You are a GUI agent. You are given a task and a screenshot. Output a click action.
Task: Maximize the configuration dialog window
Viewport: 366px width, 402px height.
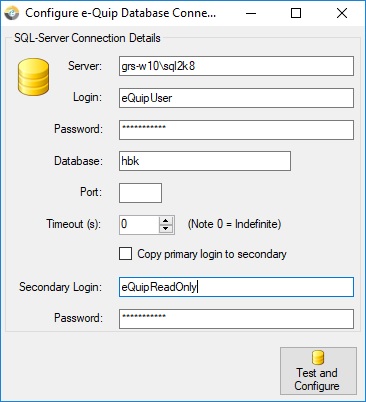pyautogui.click(x=296, y=14)
